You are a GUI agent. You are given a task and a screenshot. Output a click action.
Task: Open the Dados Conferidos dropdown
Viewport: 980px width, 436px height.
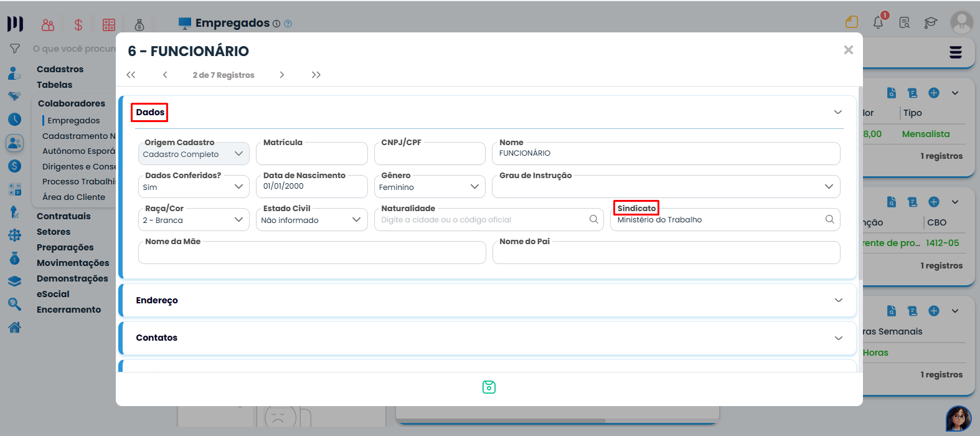pos(193,187)
